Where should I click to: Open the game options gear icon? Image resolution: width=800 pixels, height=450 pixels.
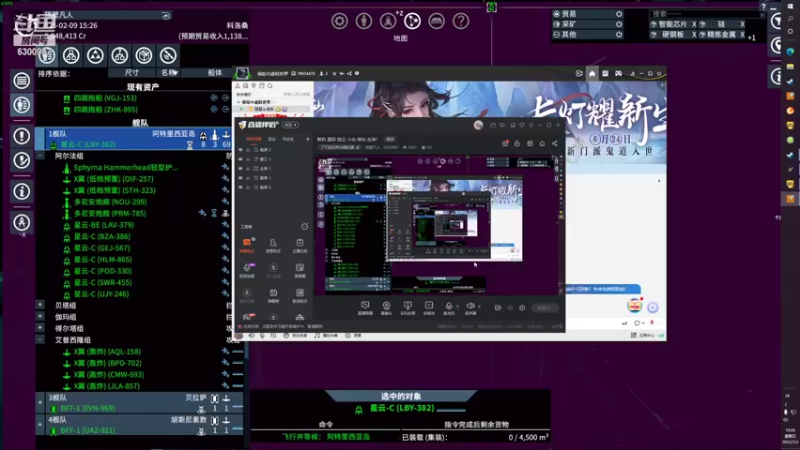point(339,21)
